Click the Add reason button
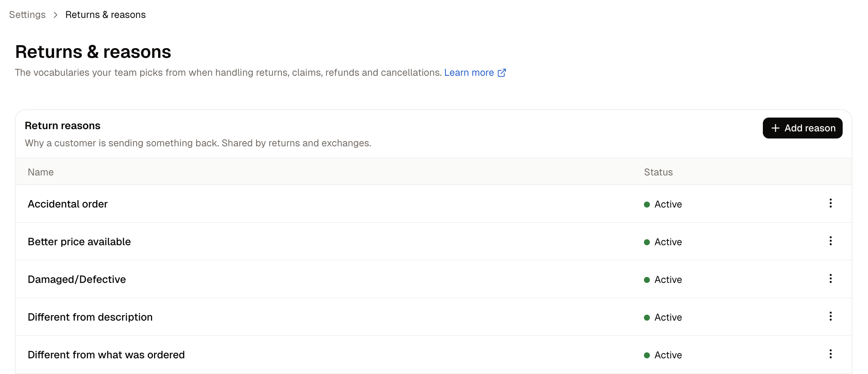The width and height of the screenshot is (868, 374). [x=802, y=128]
